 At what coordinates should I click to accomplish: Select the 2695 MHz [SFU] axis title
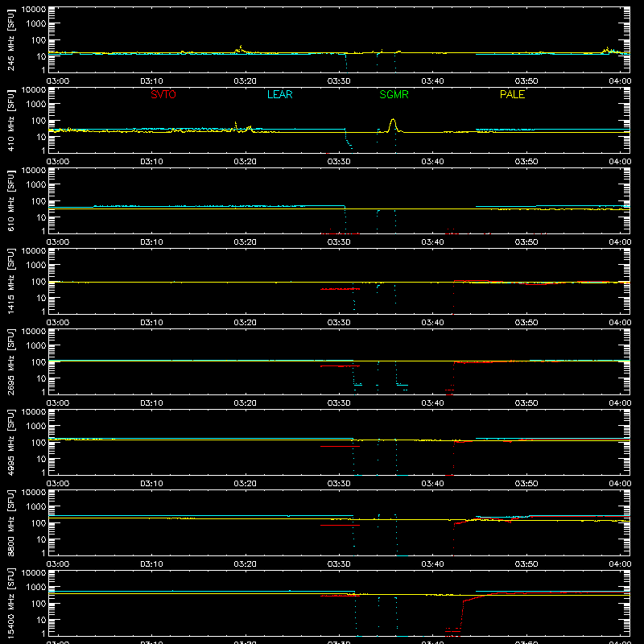pos(10,361)
